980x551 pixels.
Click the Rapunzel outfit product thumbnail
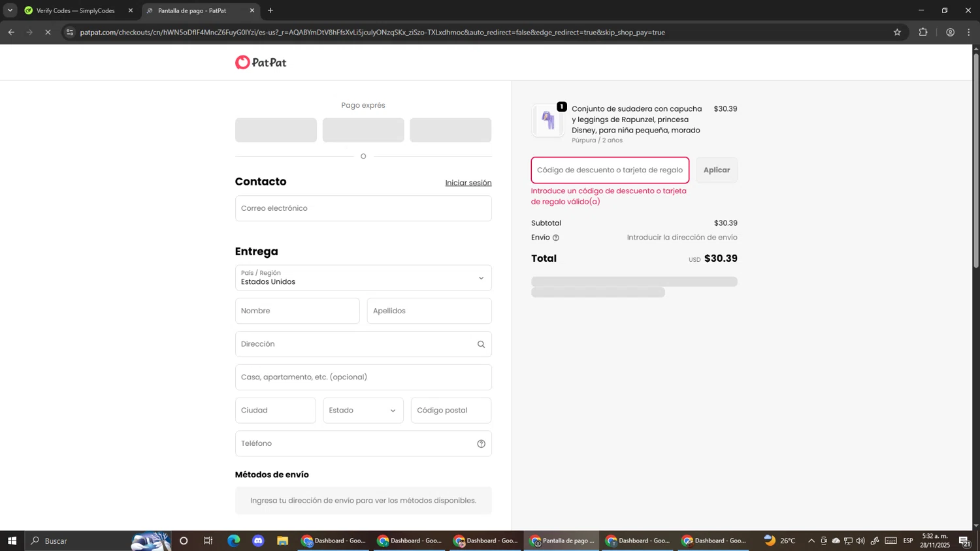coord(548,120)
